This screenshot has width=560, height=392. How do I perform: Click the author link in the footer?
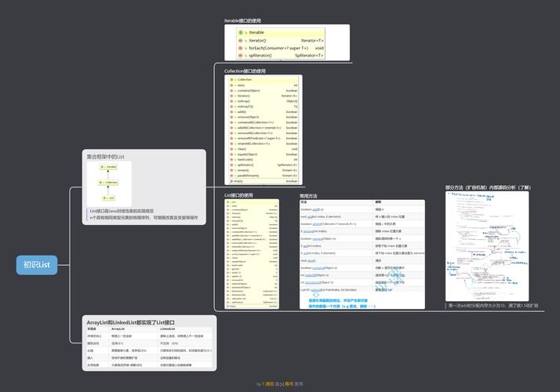tap(271, 384)
